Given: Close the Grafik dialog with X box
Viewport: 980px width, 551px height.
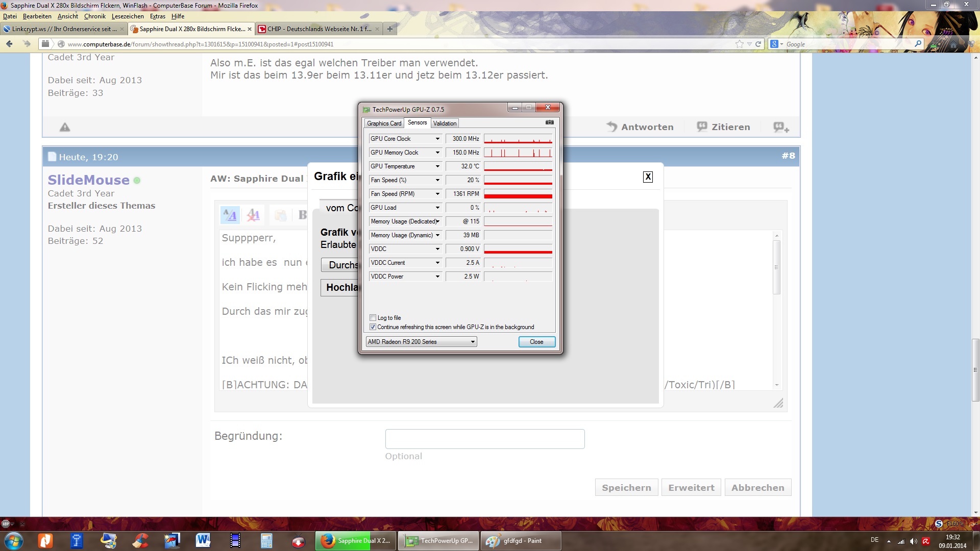Looking at the screenshot, I should [648, 177].
